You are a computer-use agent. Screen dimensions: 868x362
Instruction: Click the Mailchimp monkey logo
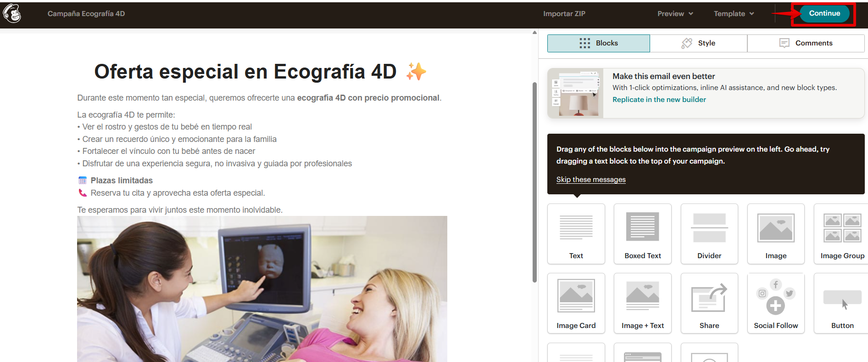(12, 13)
